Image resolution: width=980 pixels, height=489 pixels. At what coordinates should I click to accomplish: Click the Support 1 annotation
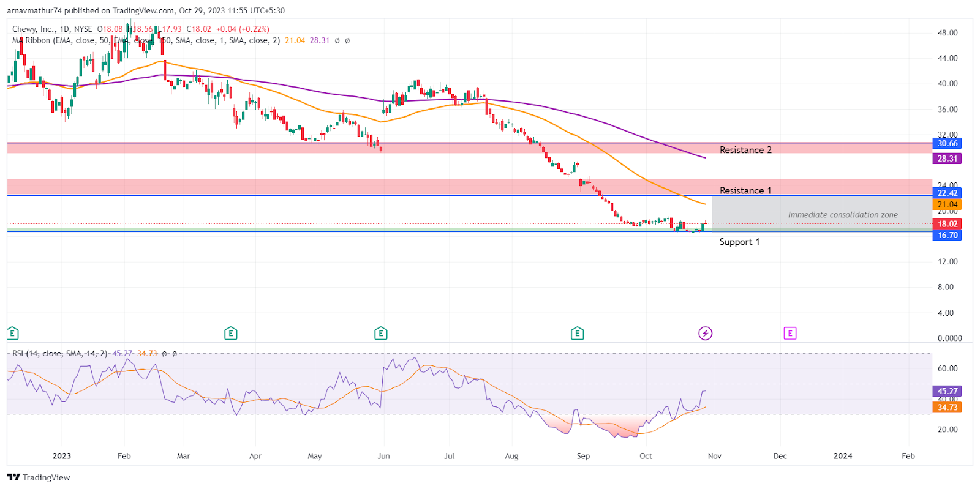pyautogui.click(x=739, y=242)
